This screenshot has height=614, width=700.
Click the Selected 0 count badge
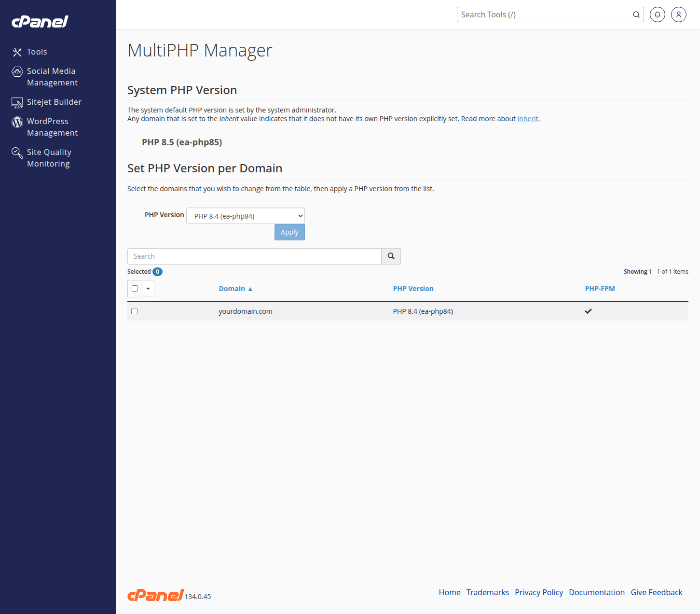157,272
